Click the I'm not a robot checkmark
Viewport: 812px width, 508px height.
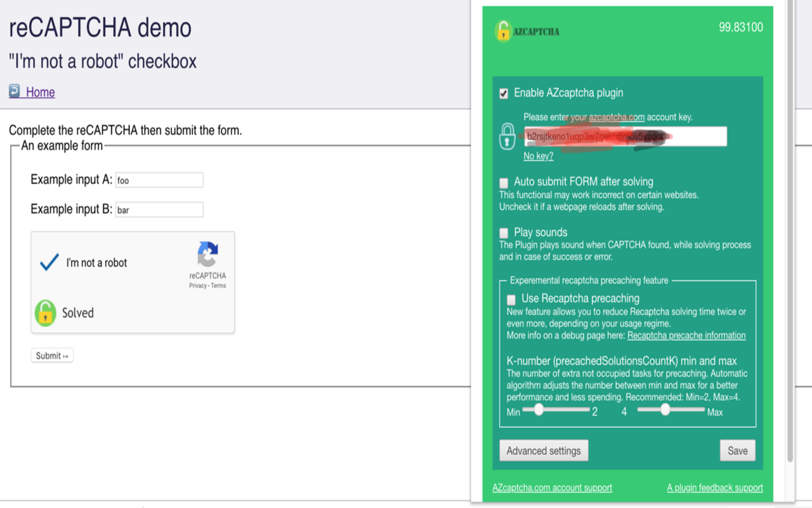pyautogui.click(x=49, y=262)
